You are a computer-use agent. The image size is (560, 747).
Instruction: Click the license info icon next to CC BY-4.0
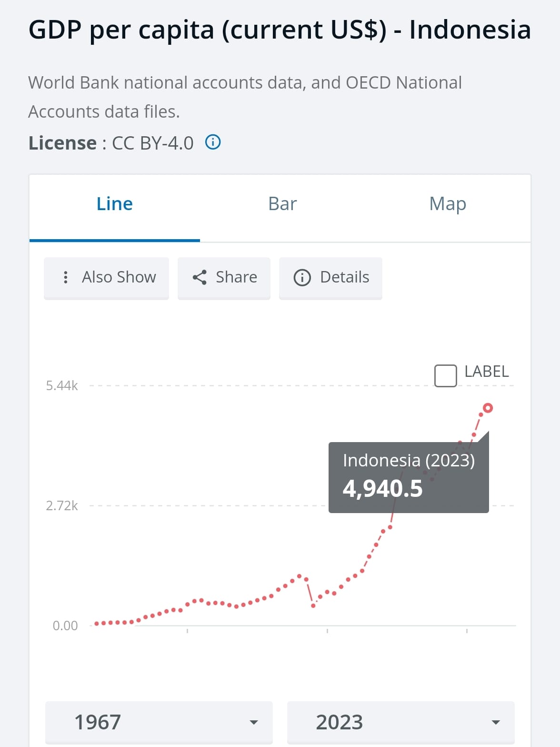coord(213,142)
